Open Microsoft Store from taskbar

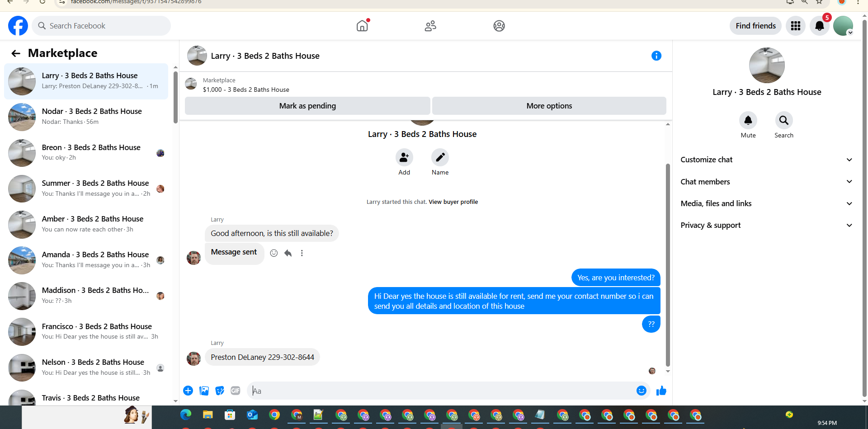pyautogui.click(x=230, y=415)
